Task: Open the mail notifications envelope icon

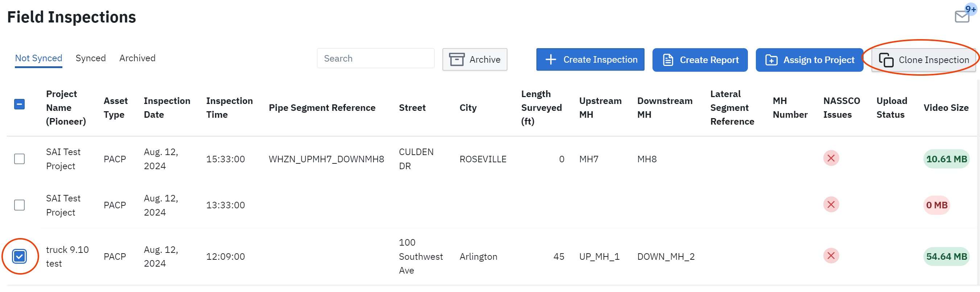Action: 962,17
